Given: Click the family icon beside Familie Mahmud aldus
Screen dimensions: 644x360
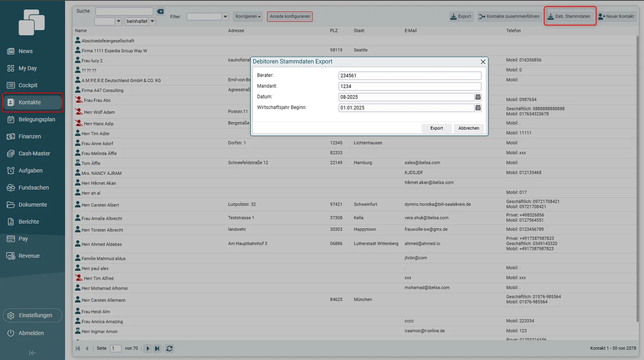Looking at the screenshot, I should [78, 258].
